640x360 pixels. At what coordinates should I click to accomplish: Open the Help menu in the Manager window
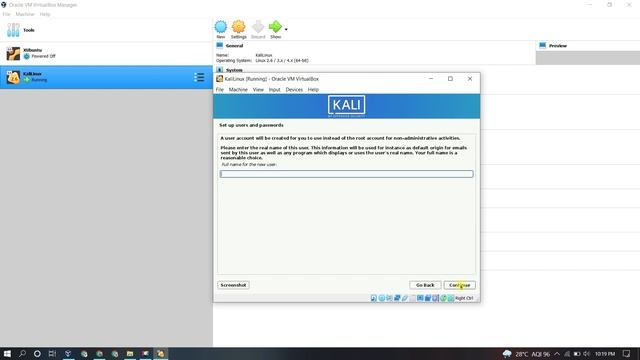pyautogui.click(x=45, y=14)
